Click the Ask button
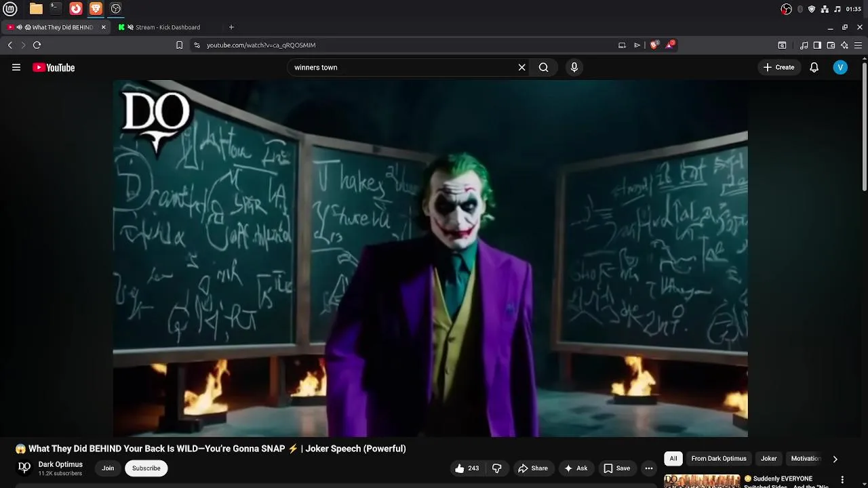Screen dimensions: 868x488 (576, 468)
